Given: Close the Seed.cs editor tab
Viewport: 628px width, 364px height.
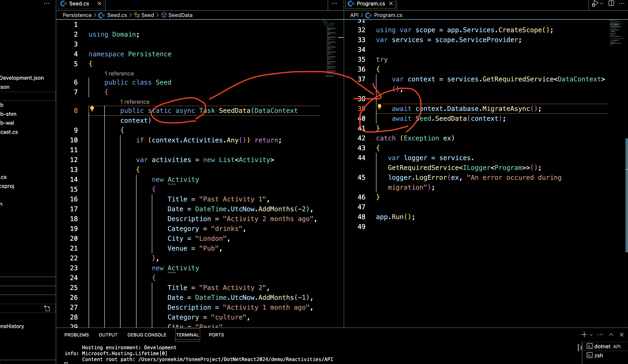Looking at the screenshot, I should point(99,3).
